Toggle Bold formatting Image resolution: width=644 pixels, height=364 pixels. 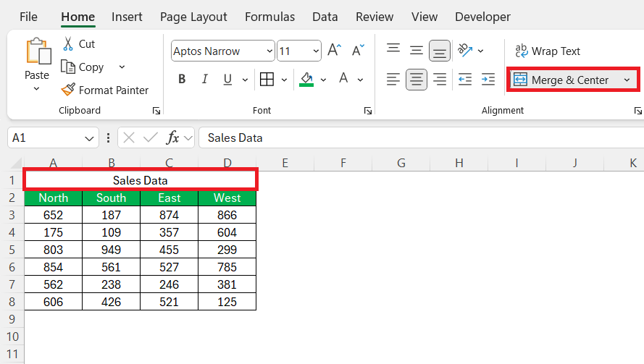(182, 79)
